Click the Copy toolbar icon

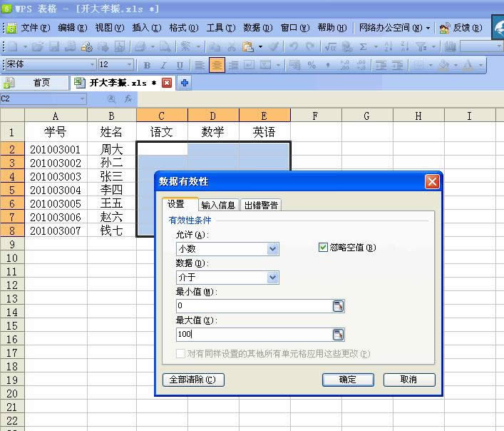pos(215,47)
